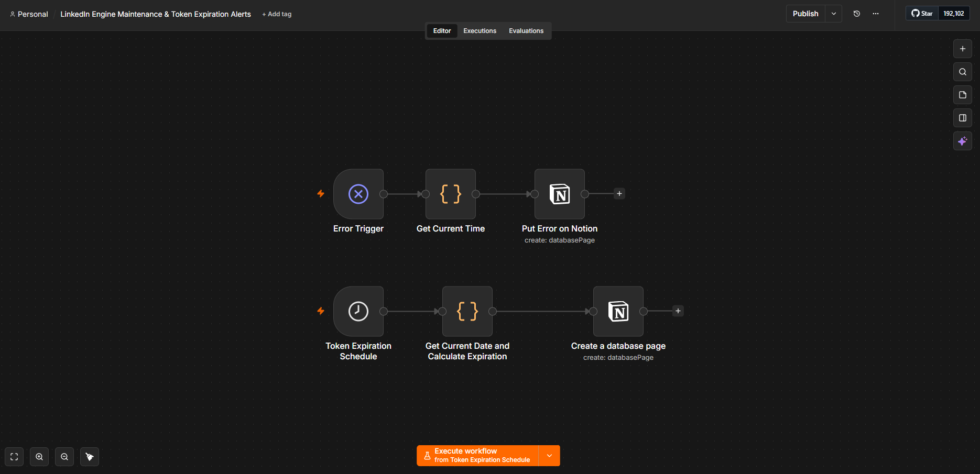Select the Token Expiration Schedule clock node

[x=358, y=311]
